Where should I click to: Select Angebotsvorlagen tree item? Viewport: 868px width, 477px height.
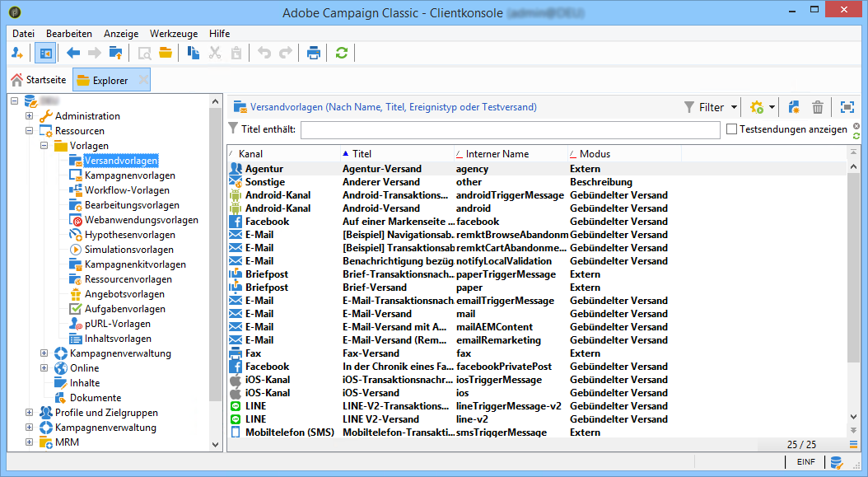tap(124, 294)
